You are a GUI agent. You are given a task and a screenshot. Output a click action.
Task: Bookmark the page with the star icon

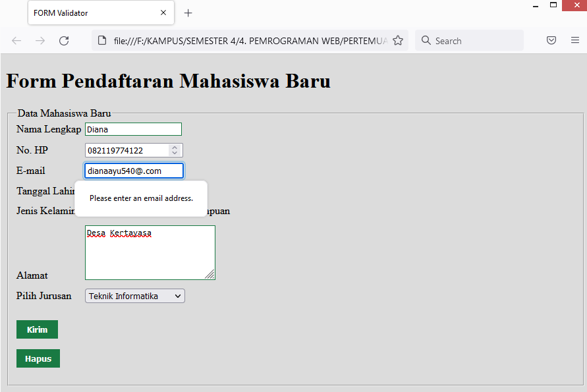click(398, 40)
